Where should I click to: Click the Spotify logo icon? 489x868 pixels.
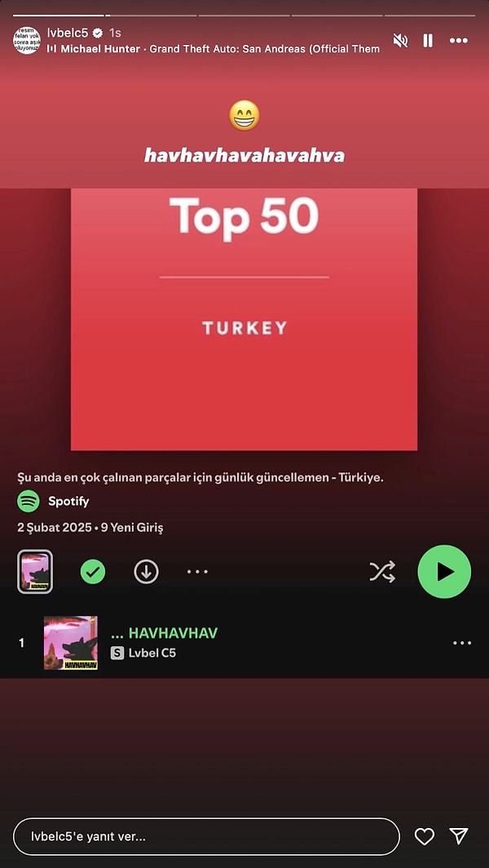pyautogui.click(x=29, y=502)
